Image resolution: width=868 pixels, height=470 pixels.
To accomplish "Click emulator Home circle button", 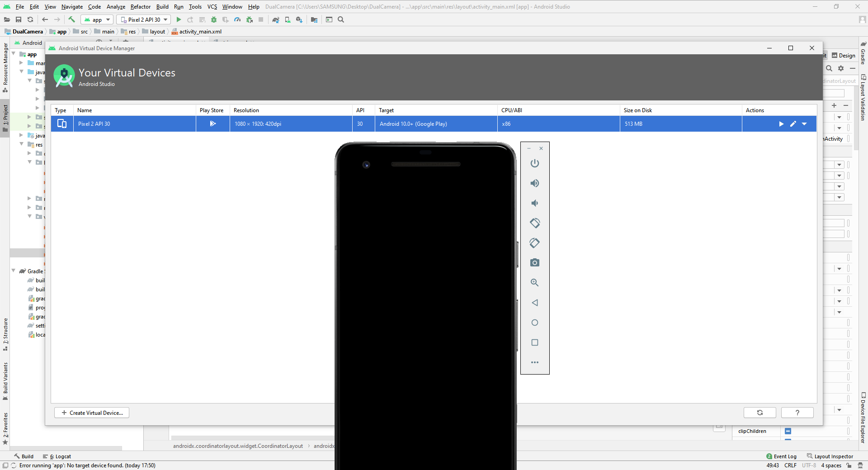I will 535,323.
